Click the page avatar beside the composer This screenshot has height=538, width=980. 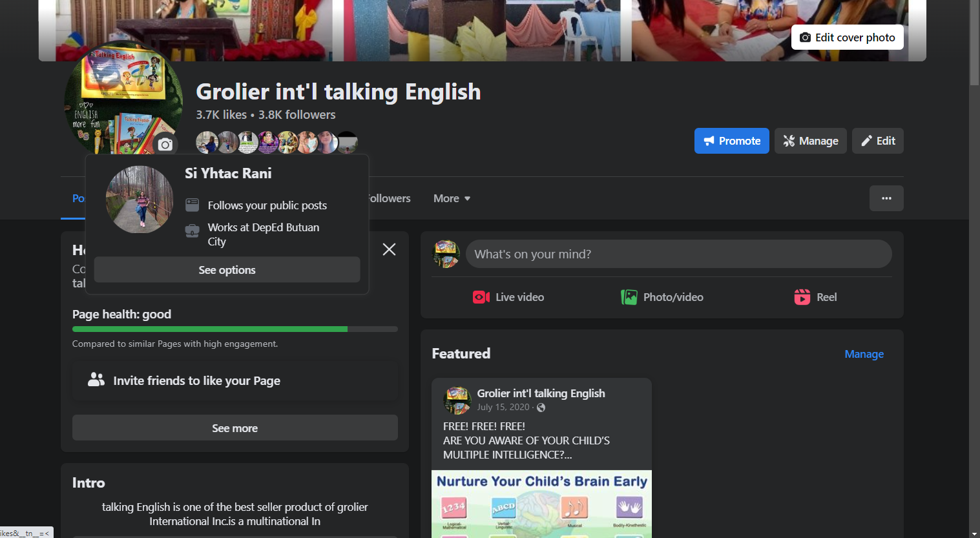(446, 254)
